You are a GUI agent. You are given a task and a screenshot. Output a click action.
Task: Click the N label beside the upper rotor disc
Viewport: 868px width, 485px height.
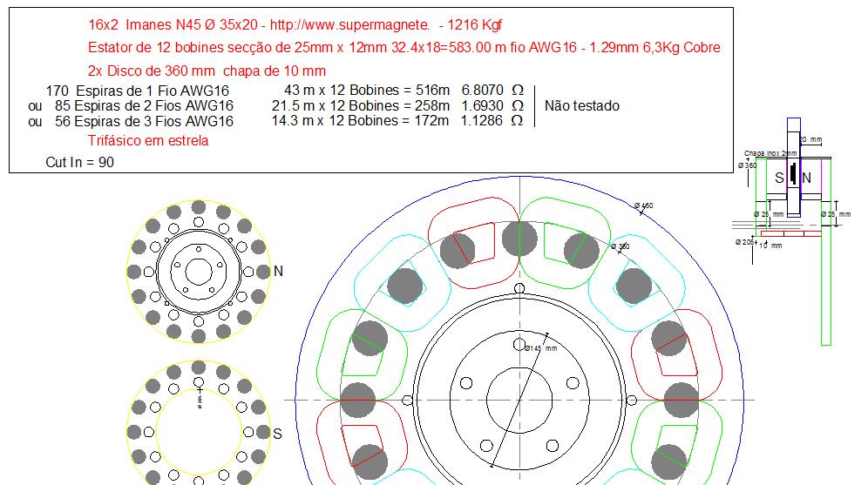click(279, 271)
